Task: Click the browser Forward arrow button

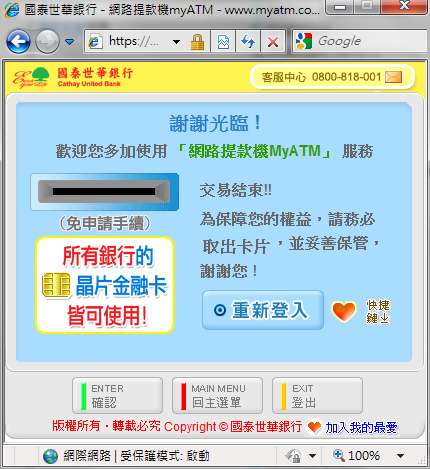Action: [x=47, y=41]
